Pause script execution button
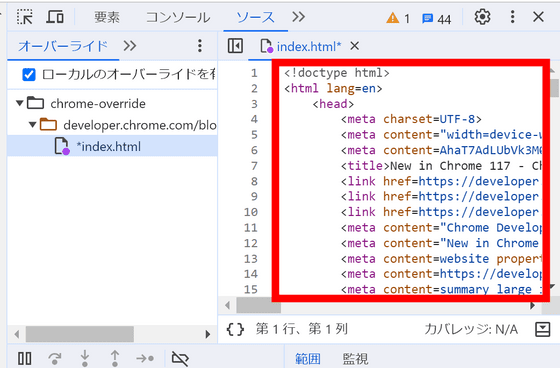Viewport: 560px width, 368px height. tap(25, 358)
